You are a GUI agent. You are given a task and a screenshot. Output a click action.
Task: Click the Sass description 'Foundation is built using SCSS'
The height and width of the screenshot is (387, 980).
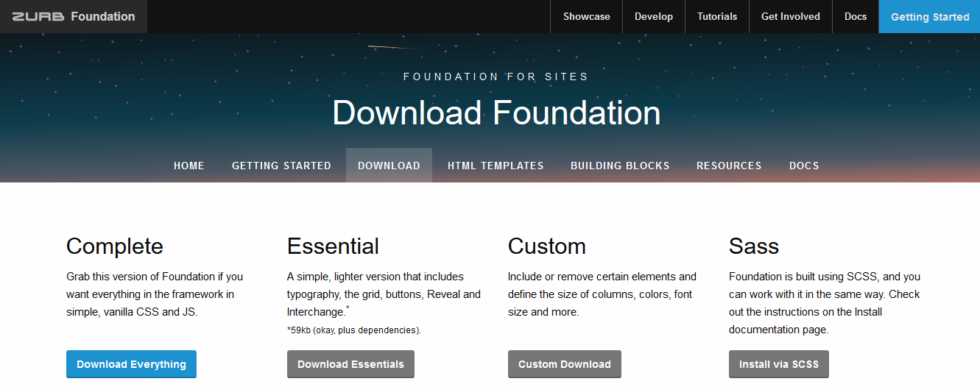tap(825, 303)
